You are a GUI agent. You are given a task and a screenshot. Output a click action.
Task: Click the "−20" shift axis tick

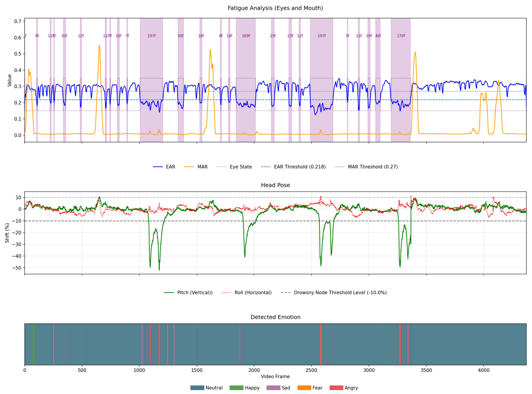tap(16, 233)
